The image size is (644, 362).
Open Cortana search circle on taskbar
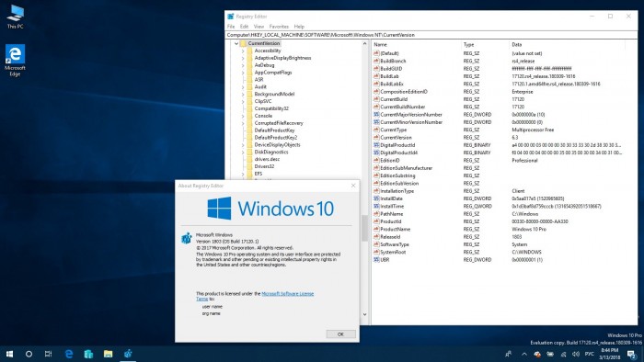29,354
